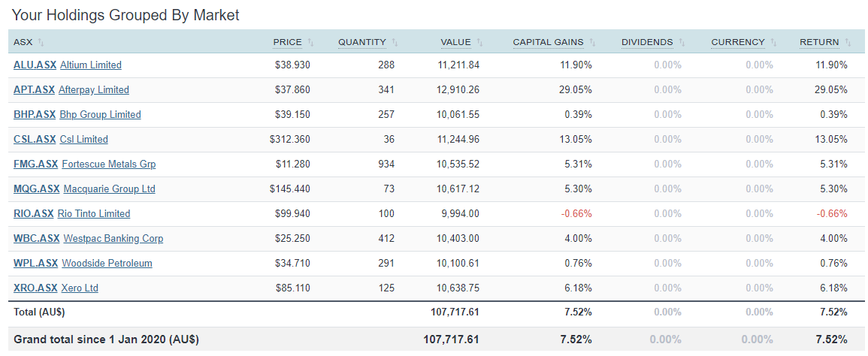The width and height of the screenshot is (868, 356).
Task: Sort by Currency column sort icon
Action: pos(773,42)
